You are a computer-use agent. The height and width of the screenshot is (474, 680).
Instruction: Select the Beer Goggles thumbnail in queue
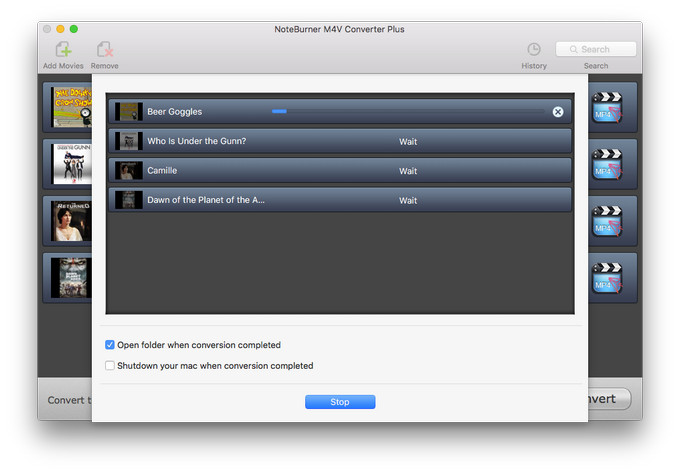129,111
